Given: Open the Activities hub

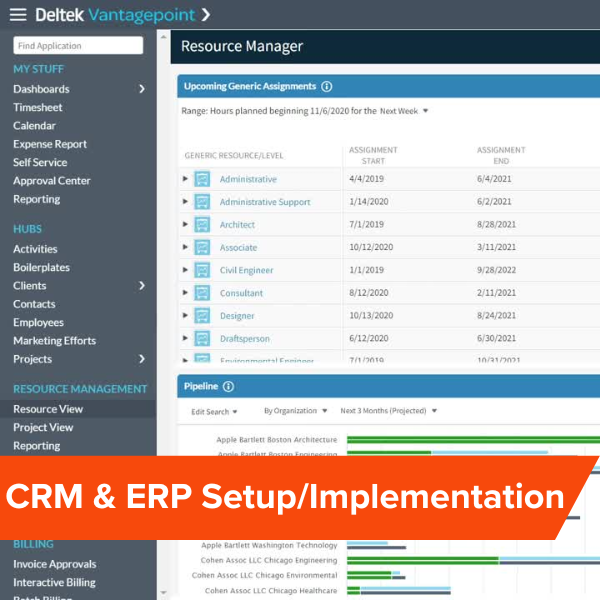Looking at the screenshot, I should (35, 249).
